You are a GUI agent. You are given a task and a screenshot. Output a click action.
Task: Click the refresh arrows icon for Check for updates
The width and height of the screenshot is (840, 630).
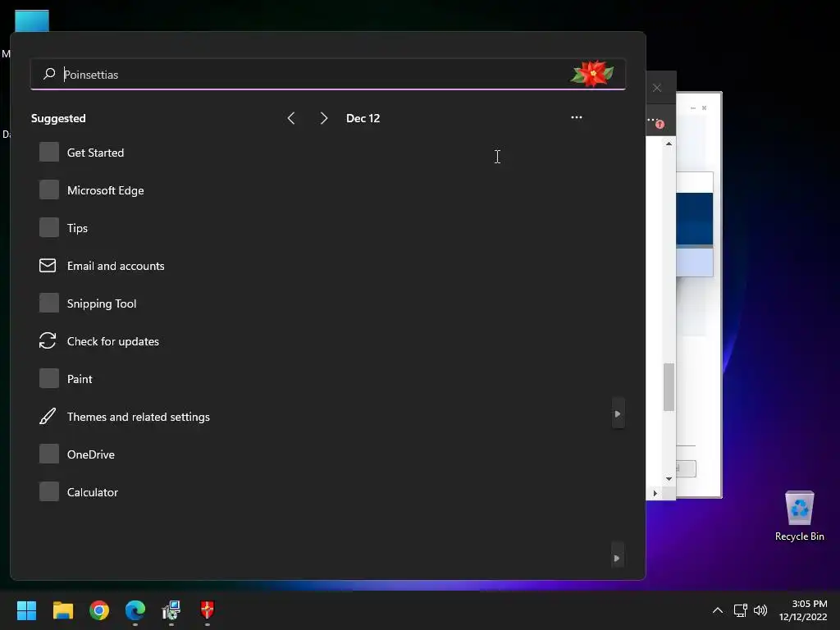click(x=48, y=340)
